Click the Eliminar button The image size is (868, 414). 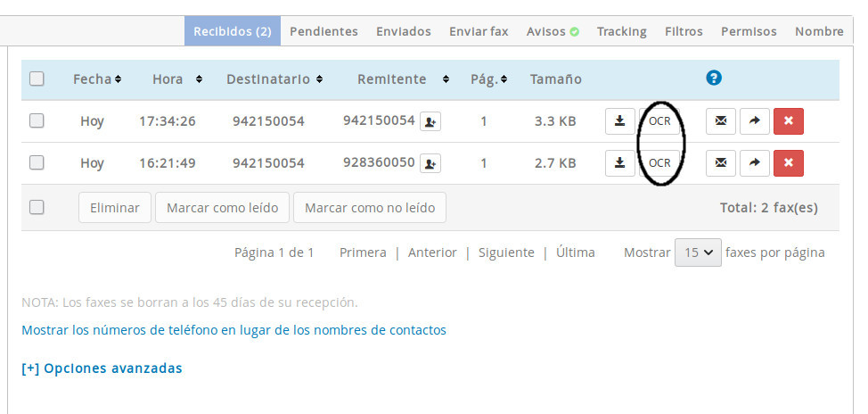(114, 207)
